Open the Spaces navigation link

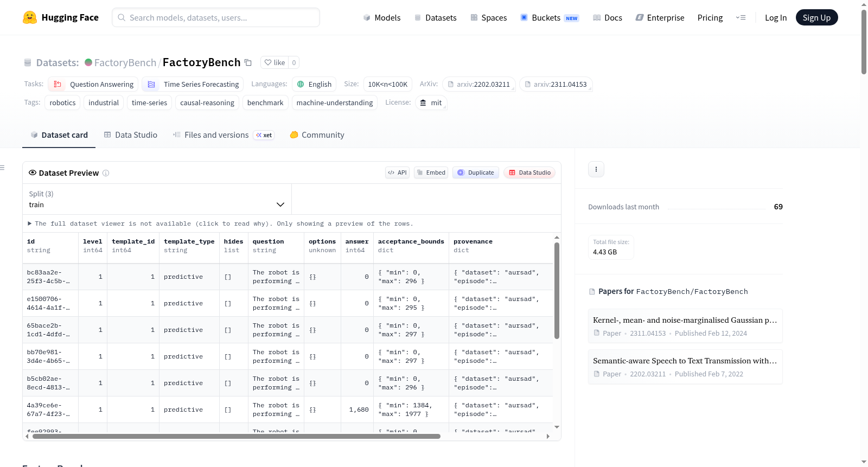pyautogui.click(x=489, y=18)
